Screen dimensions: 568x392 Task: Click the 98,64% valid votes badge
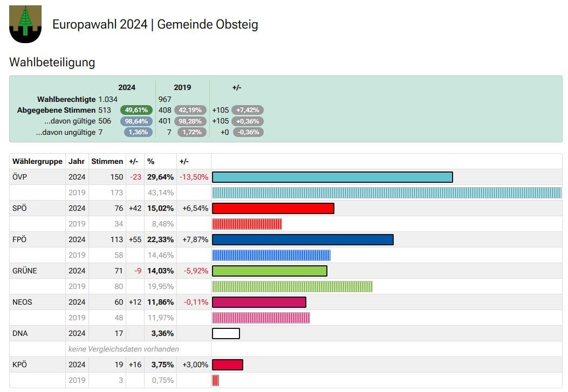click(136, 121)
